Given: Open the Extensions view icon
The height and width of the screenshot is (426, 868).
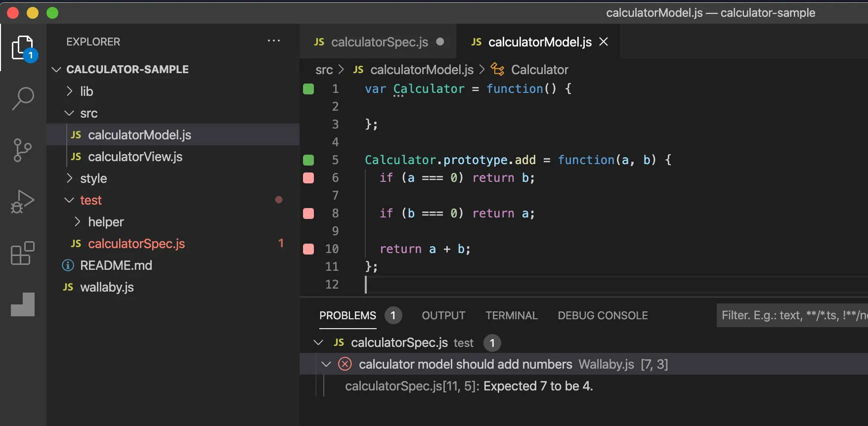Looking at the screenshot, I should coord(23,253).
